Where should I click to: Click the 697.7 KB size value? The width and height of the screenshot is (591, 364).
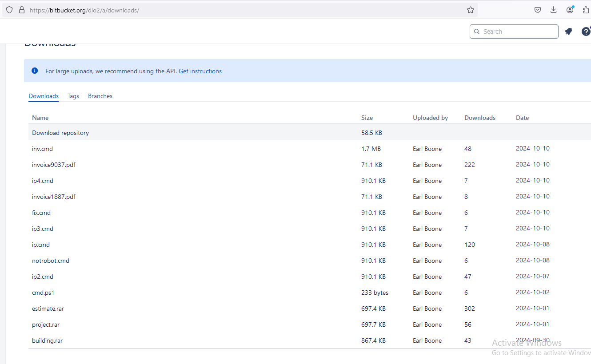point(373,324)
